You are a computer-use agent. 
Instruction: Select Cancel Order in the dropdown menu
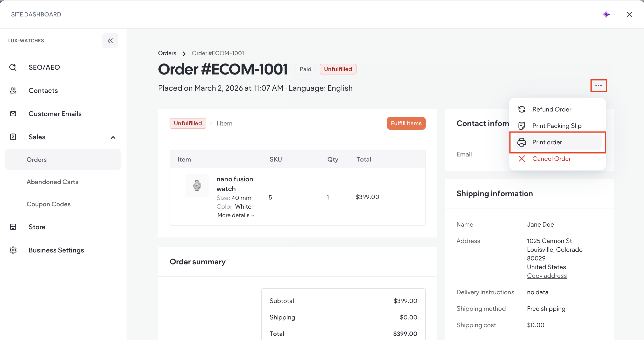point(551,159)
